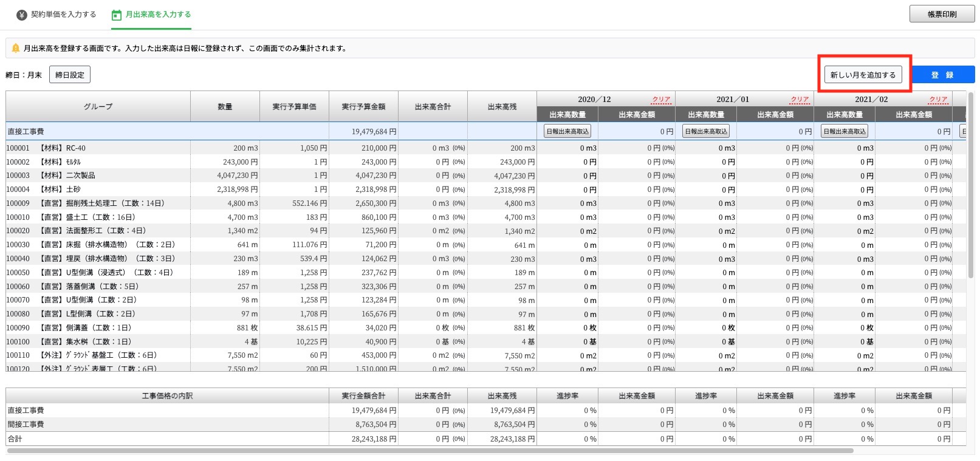Image resolution: width=980 pixels, height=461 pixels.
Task: Click 2020/12 出来高数量 cell for 側溝蓋
Action: pos(567,328)
